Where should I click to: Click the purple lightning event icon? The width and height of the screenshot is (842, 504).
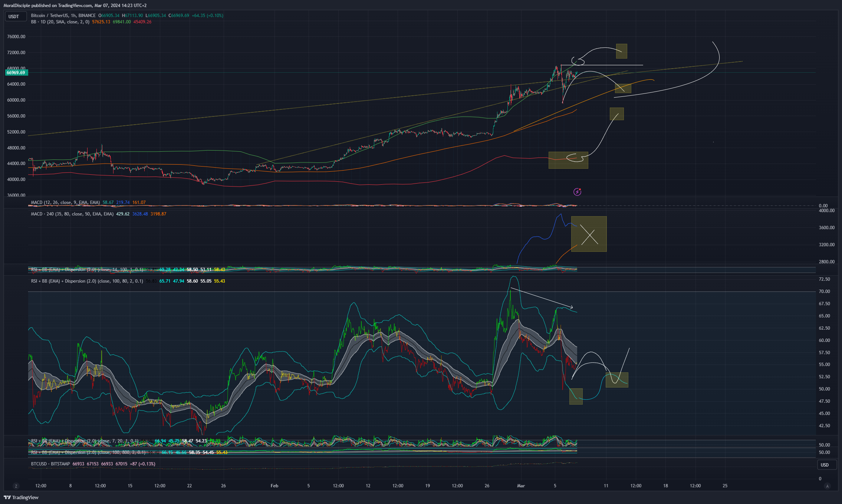tap(577, 192)
